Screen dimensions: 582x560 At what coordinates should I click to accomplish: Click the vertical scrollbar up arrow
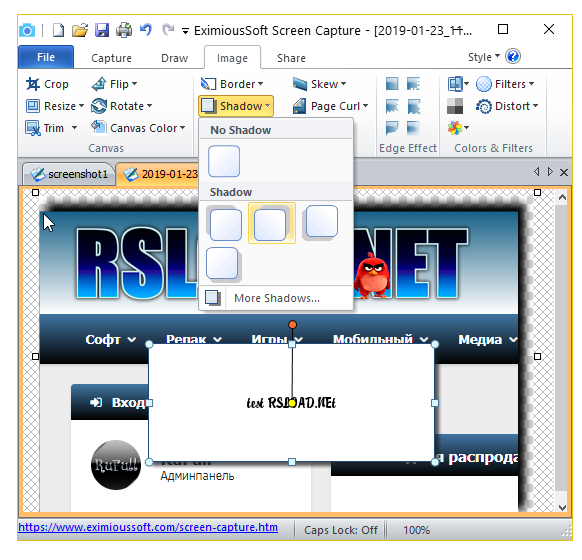[x=562, y=197]
